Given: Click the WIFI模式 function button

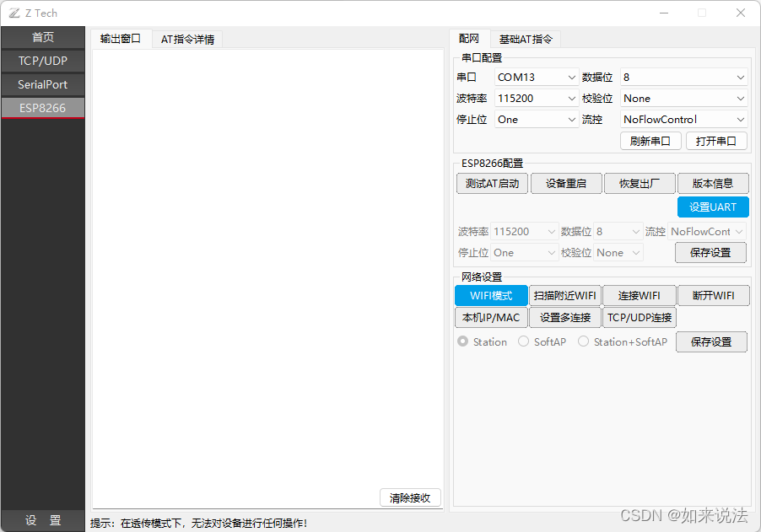Looking at the screenshot, I should 491,295.
